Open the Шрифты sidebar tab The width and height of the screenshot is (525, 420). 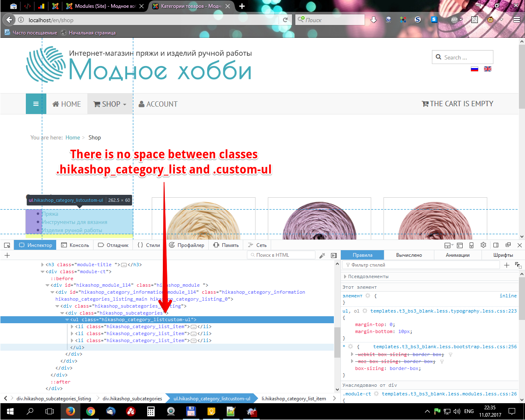[503, 255]
